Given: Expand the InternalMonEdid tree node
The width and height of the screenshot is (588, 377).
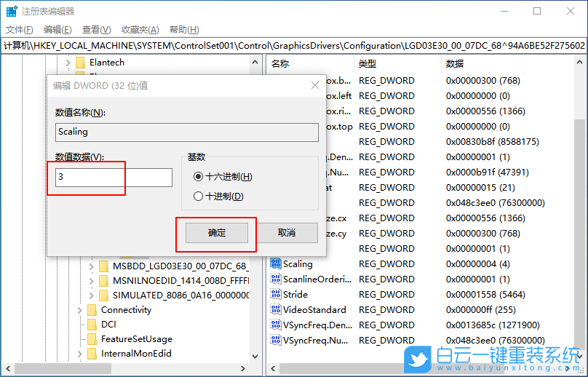Looking at the screenshot, I should click(x=79, y=354).
